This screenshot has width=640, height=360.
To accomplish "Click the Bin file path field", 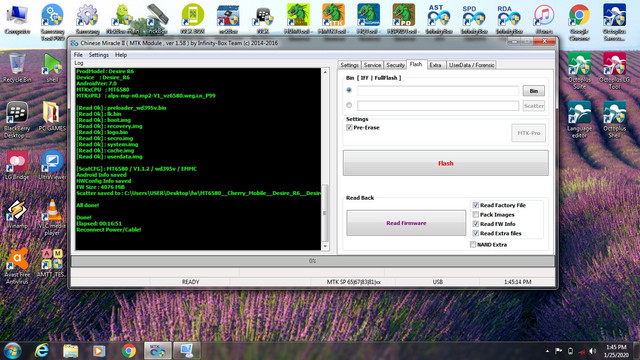I will coord(438,91).
